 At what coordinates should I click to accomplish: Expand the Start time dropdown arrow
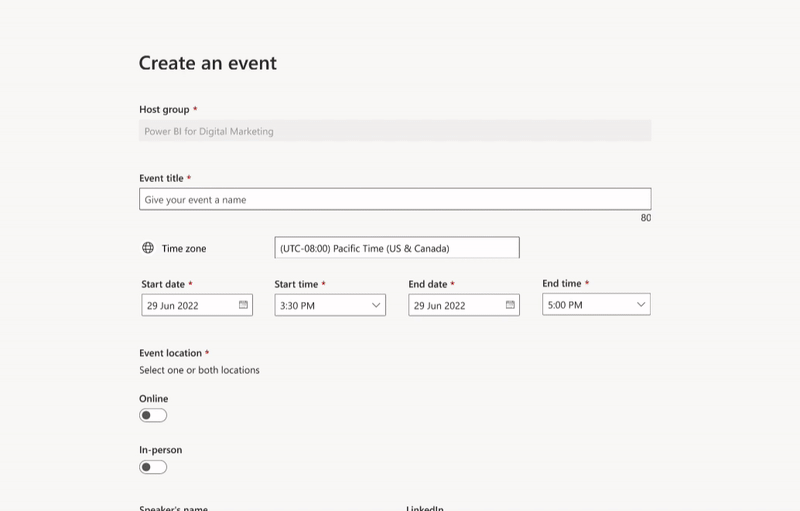[x=376, y=305]
